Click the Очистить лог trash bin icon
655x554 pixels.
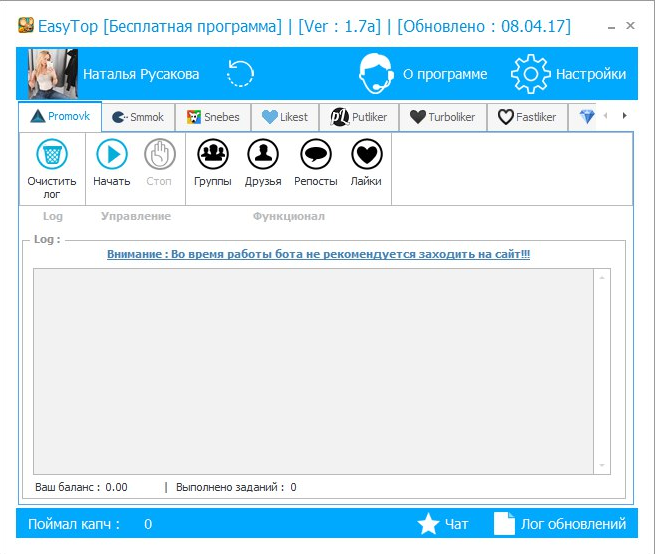pos(52,155)
